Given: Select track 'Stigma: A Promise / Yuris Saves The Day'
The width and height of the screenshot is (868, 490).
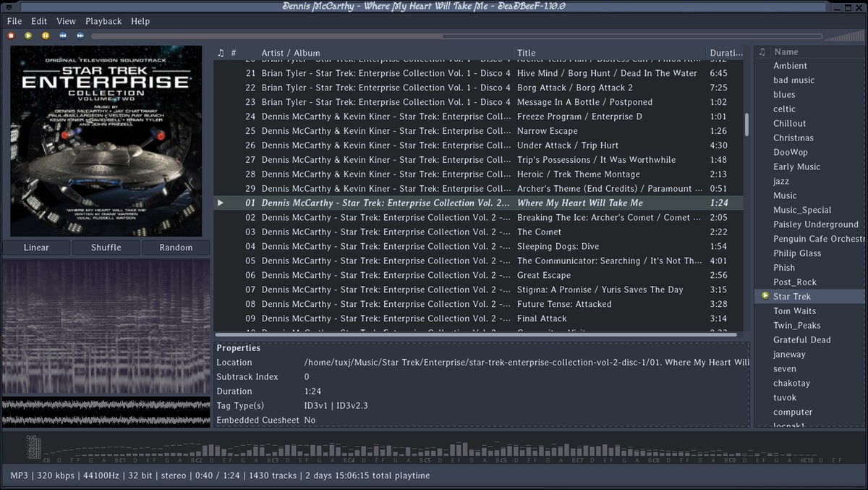Looking at the screenshot, I should pos(478,290).
